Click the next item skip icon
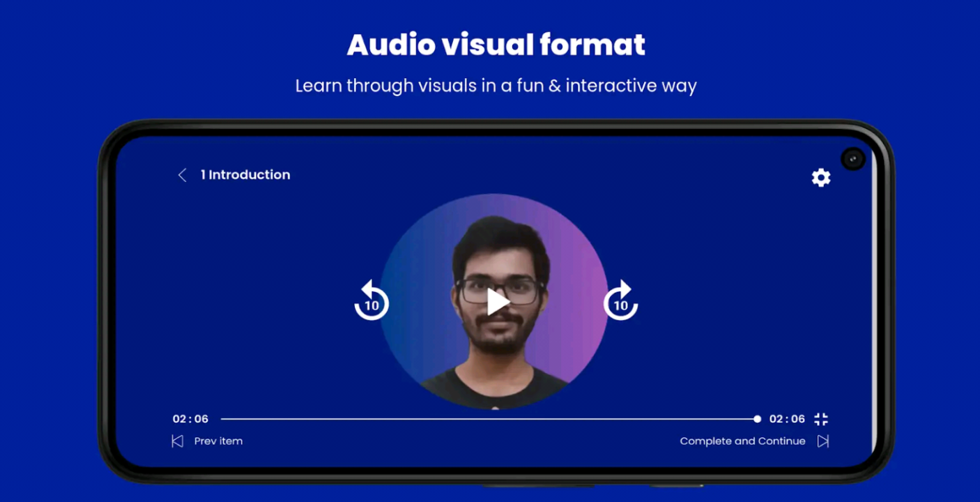Screen dimensions: 980x502 point(823,441)
